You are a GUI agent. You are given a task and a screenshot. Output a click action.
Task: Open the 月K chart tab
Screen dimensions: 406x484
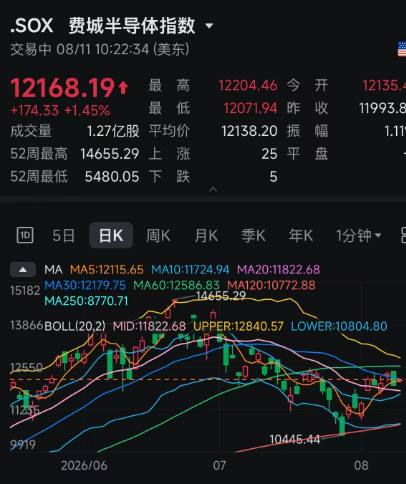(206, 236)
